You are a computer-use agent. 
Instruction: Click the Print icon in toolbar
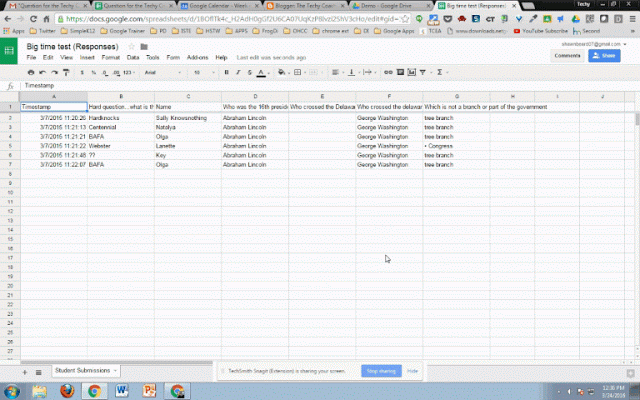pos(31,73)
